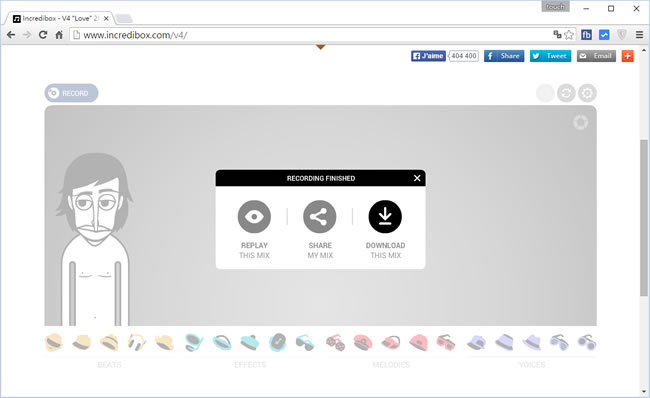This screenshot has width=650, height=398.
Task: Open the fb extension icon
Action: click(x=586, y=35)
